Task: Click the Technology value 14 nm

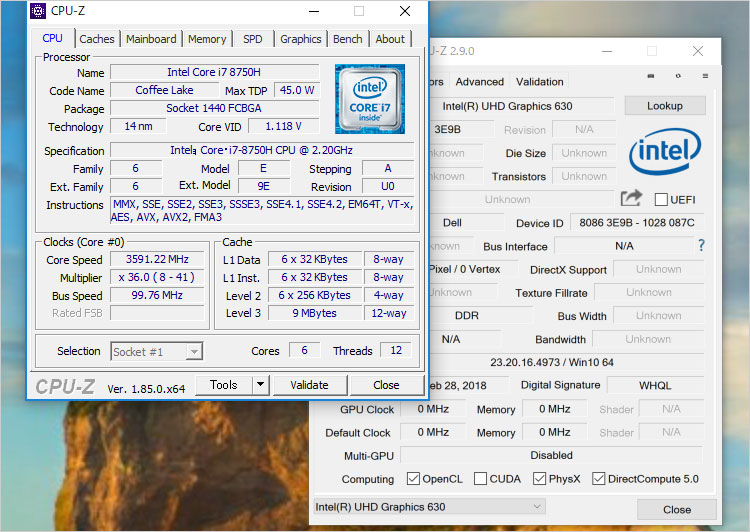Action: point(138,126)
